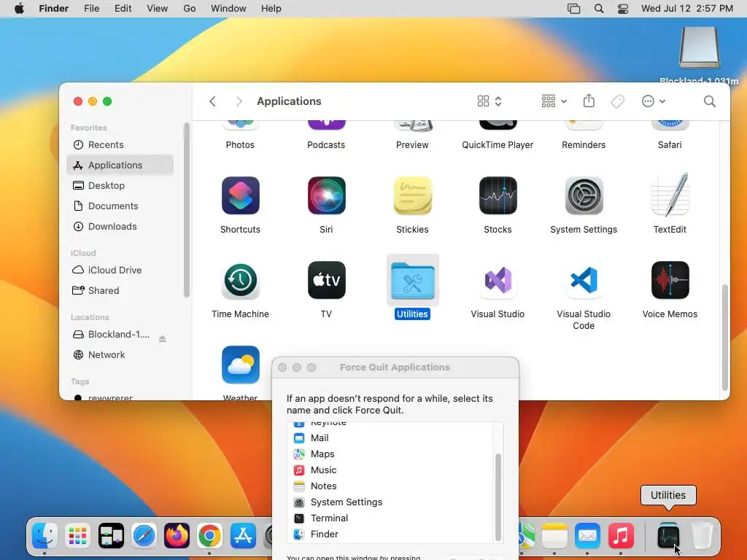
Task: Open Finder from the Dock
Action: [x=44, y=536]
